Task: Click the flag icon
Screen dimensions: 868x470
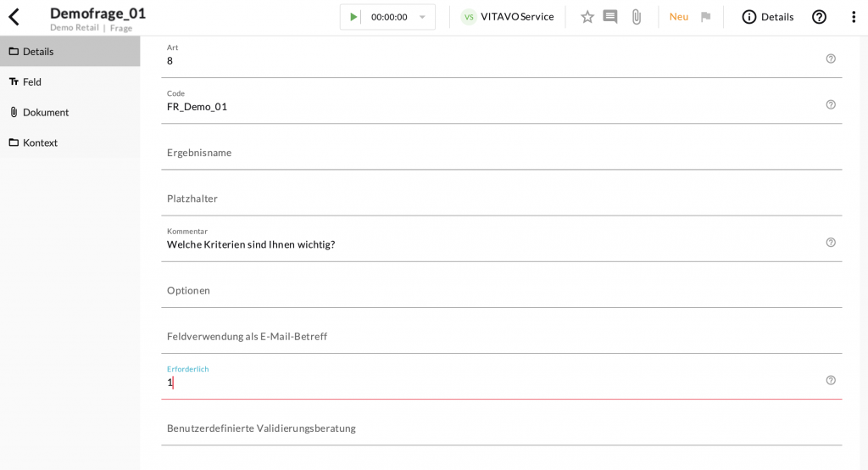Action: point(705,17)
